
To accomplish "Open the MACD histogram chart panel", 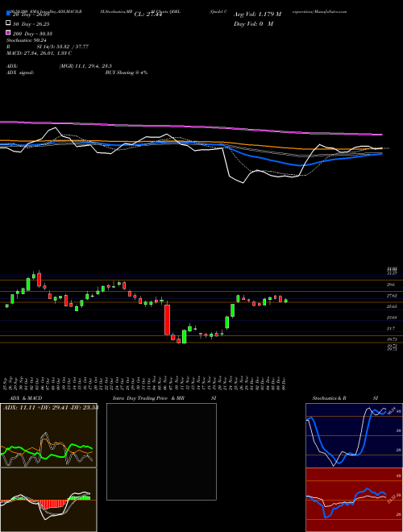I will pyautogui.click(x=48, y=500).
